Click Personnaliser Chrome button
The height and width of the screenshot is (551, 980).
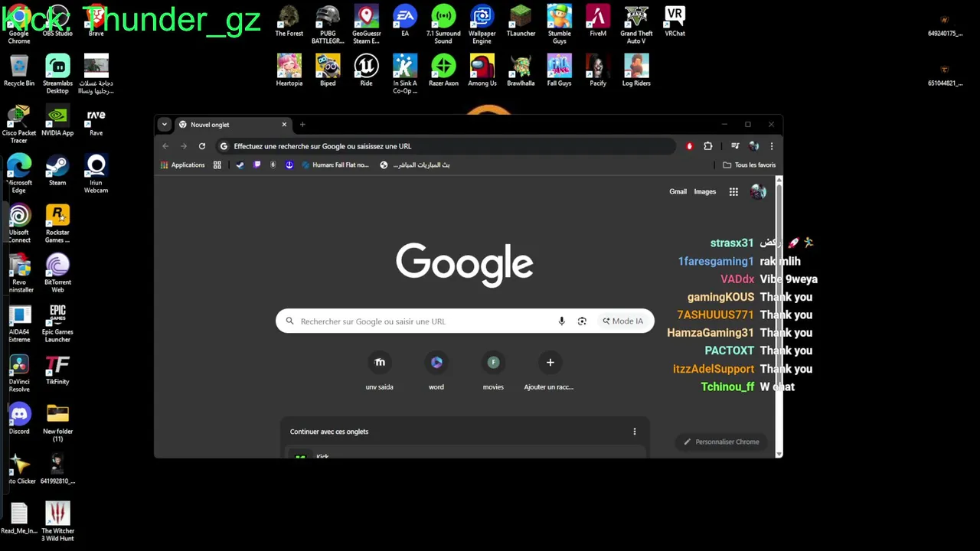721,442
